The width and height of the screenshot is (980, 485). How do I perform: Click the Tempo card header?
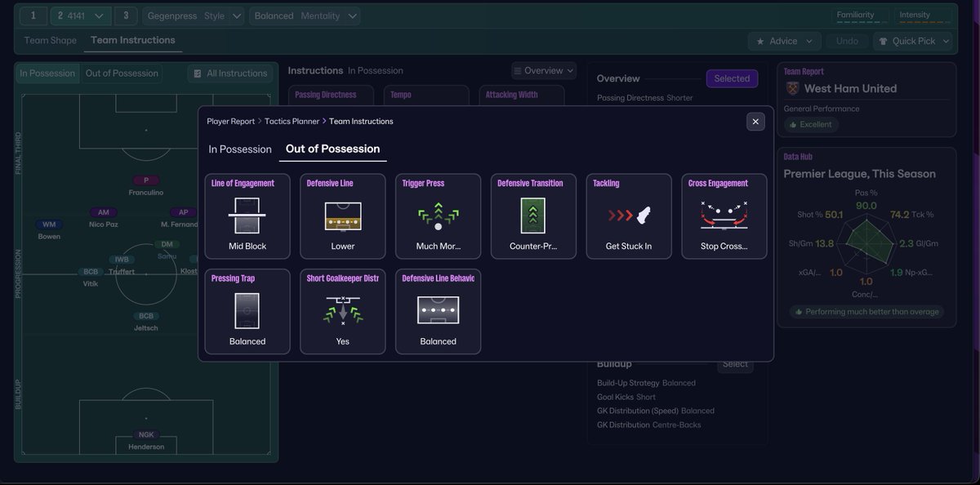coord(401,95)
